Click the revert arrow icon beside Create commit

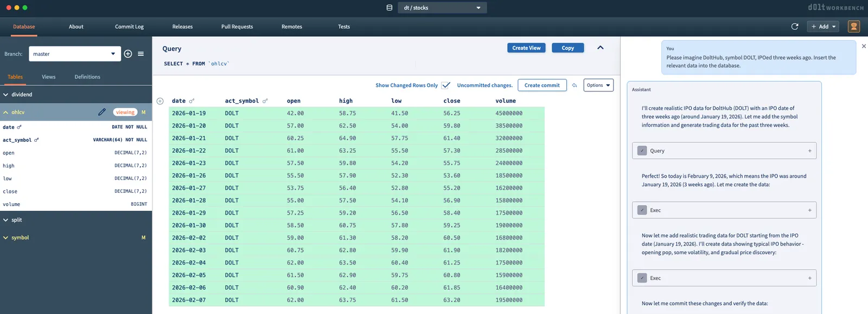click(575, 85)
